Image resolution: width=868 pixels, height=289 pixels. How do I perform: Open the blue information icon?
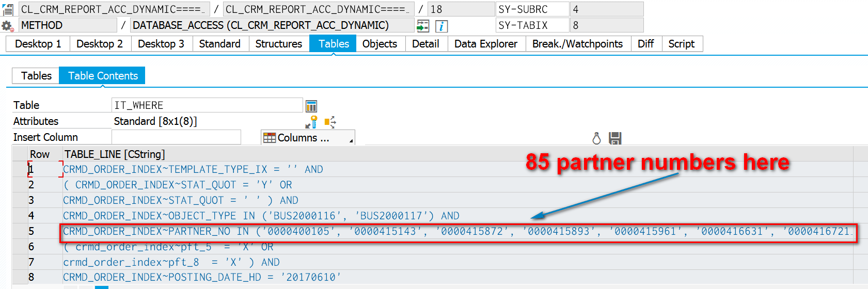(441, 26)
